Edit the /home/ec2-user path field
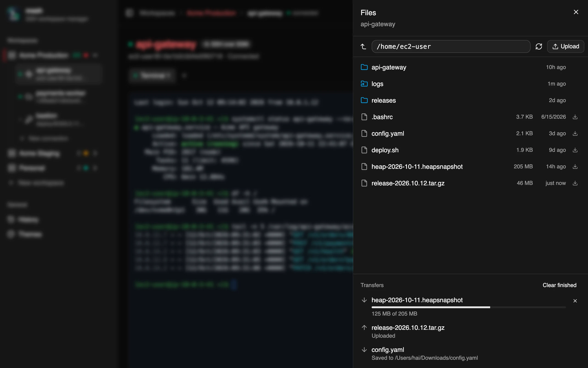 point(451,46)
